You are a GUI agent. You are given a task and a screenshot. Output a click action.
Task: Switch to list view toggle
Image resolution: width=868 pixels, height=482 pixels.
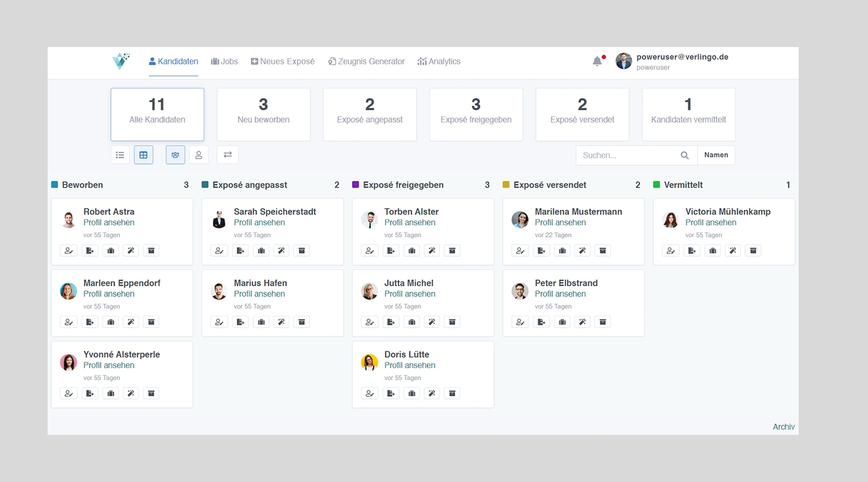coord(120,155)
